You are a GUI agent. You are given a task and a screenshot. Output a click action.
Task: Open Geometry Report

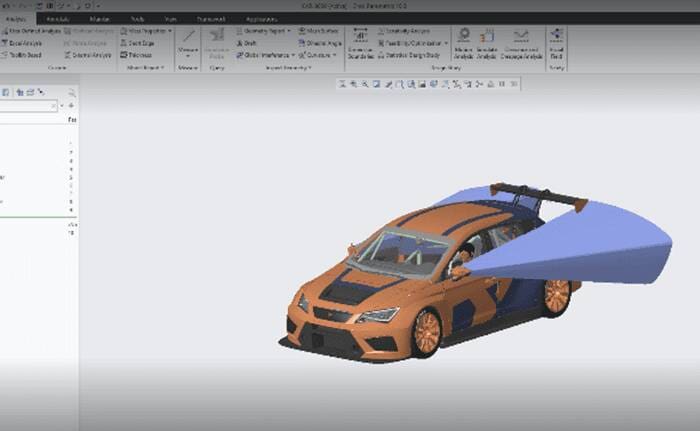(x=261, y=31)
